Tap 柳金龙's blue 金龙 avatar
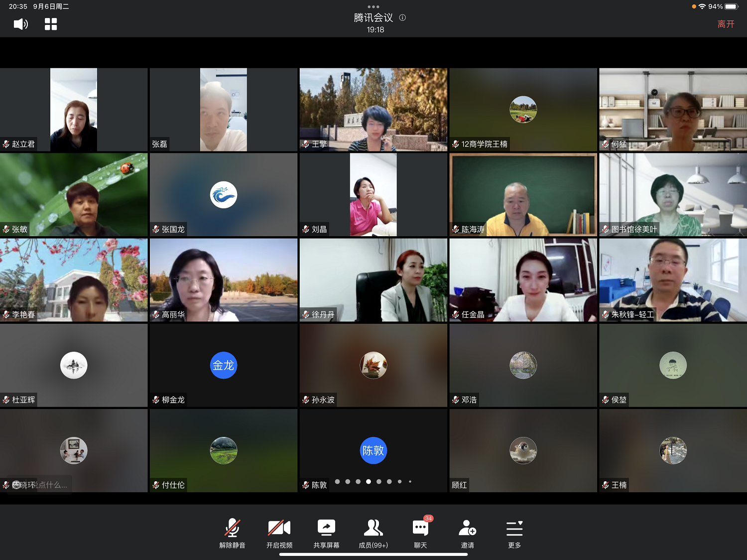 (224, 365)
